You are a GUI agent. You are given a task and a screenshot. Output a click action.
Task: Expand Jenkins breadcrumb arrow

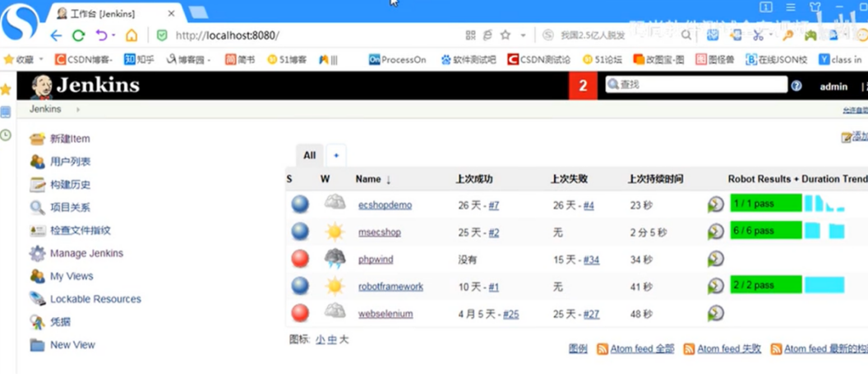78,109
